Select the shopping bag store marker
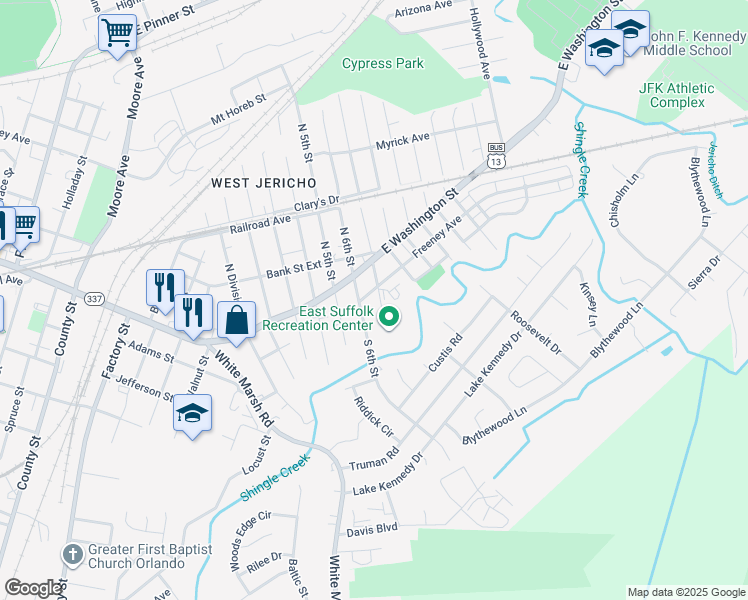748x600 pixels. [237, 321]
